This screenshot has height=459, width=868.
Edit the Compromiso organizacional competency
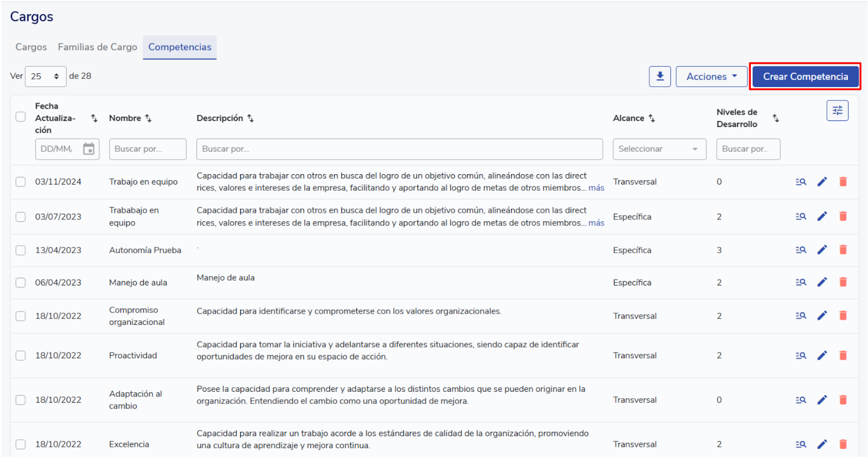[822, 316]
